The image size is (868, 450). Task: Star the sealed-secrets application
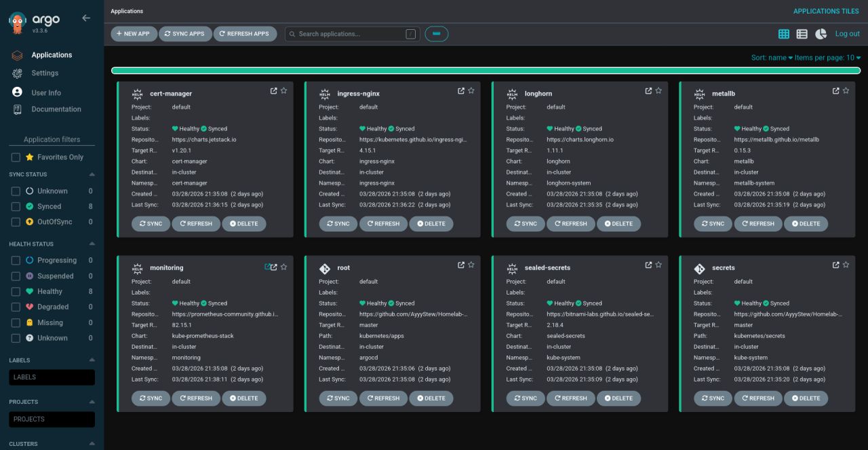pyautogui.click(x=658, y=265)
